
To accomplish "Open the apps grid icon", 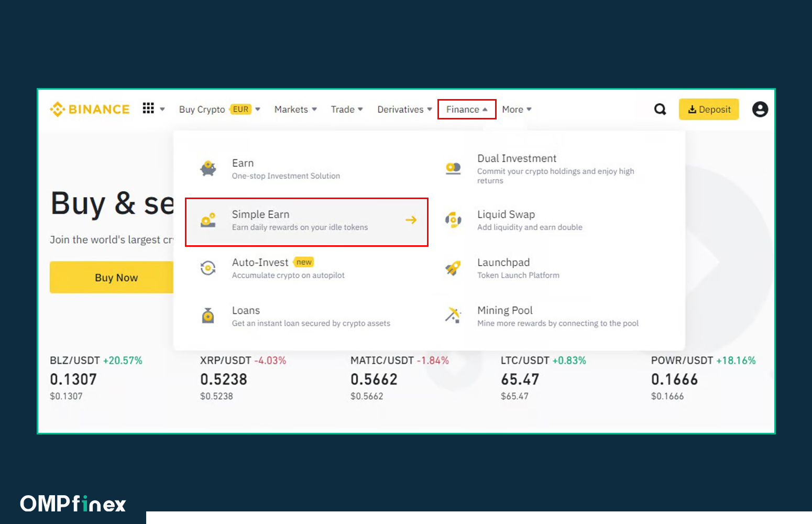I will coord(148,108).
